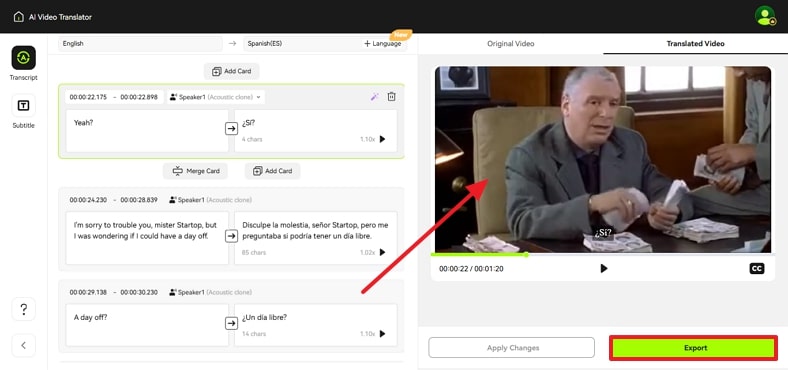788x370 pixels.
Task: Click Add Card next to Merge Card
Action: (x=272, y=171)
